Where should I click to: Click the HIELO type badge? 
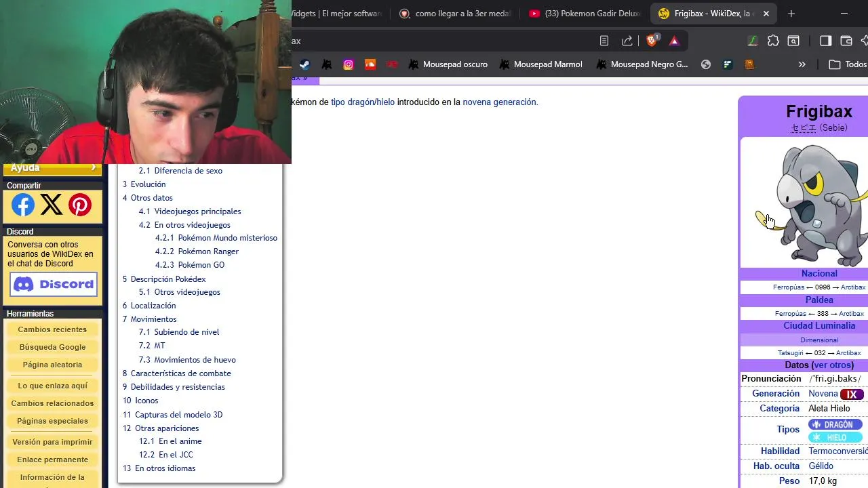pyautogui.click(x=835, y=437)
